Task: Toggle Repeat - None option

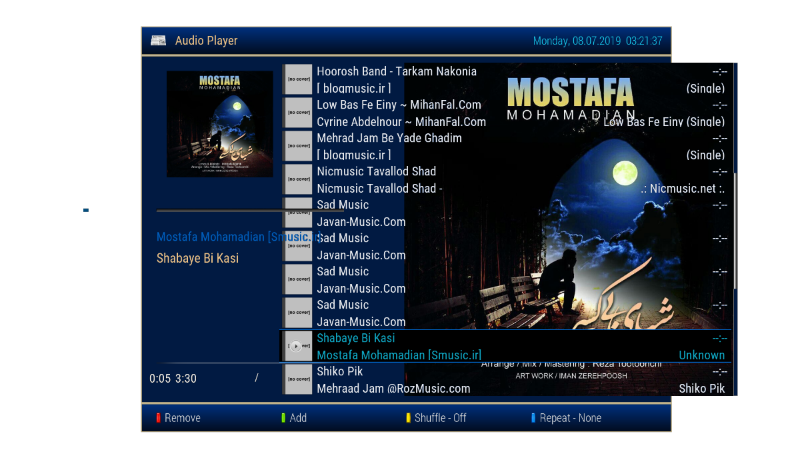Action: click(x=566, y=418)
